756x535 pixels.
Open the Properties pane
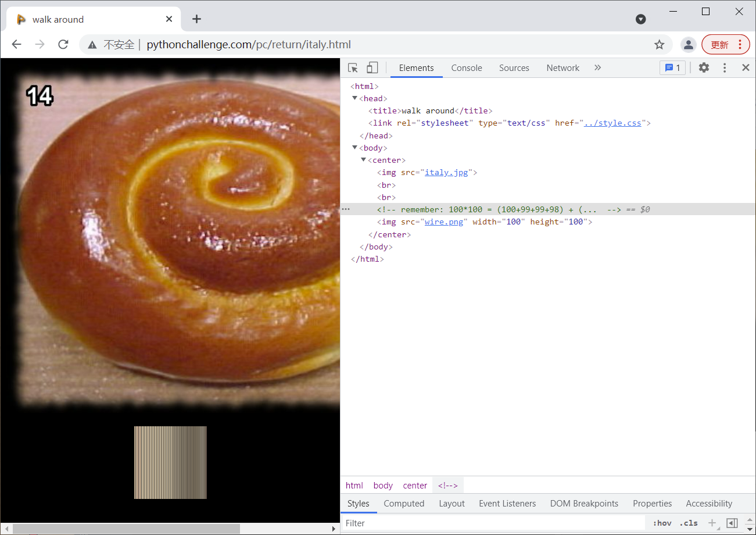click(x=653, y=504)
